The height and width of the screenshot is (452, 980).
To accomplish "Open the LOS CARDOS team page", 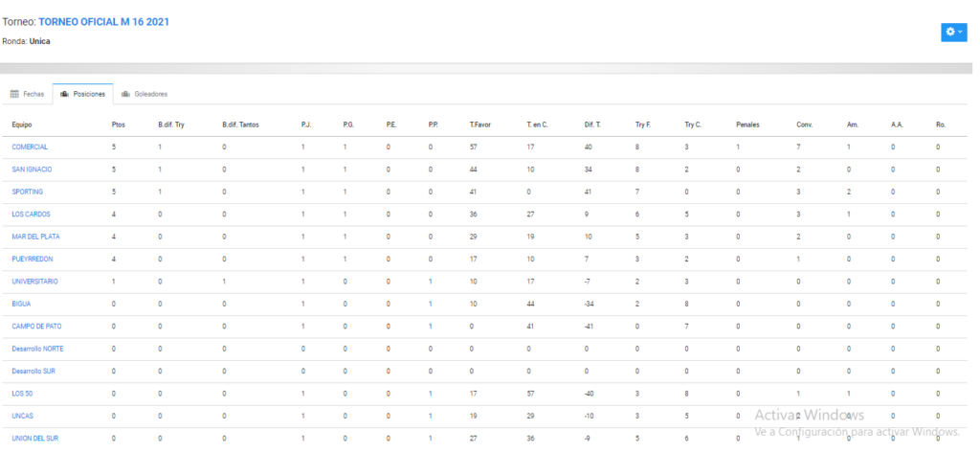I will pos(32,215).
